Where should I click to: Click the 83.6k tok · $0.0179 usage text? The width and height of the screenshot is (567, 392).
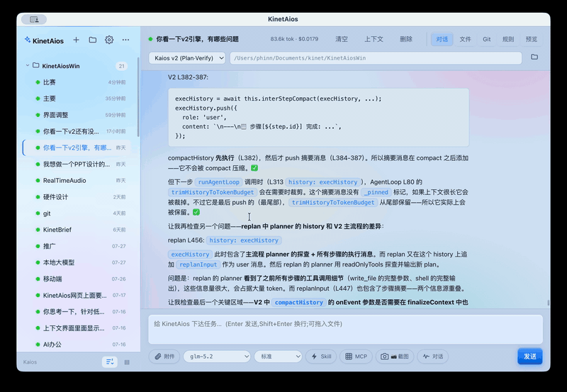(x=294, y=39)
